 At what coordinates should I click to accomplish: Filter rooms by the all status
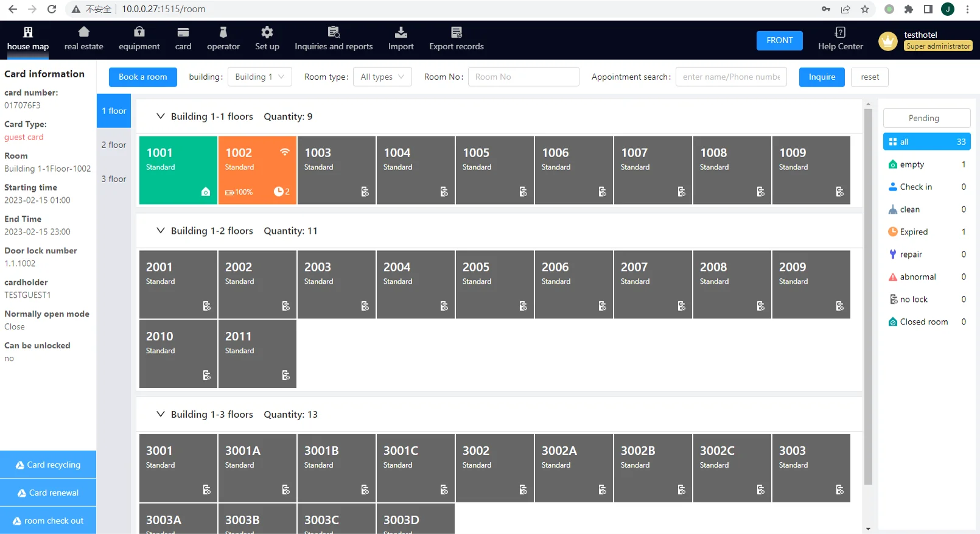pyautogui.click(x=926, y=142)
